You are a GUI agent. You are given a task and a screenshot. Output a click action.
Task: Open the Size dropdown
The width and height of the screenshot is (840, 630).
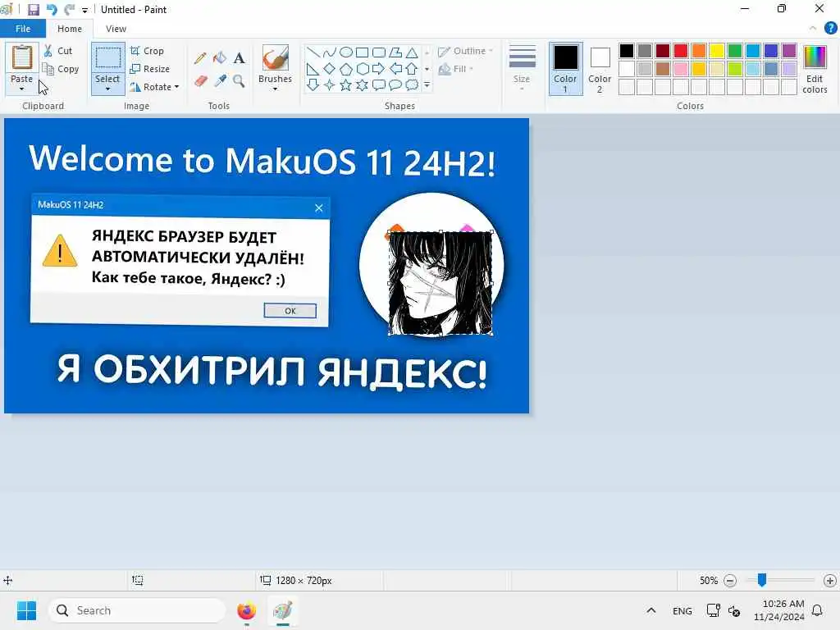(522, 69)
